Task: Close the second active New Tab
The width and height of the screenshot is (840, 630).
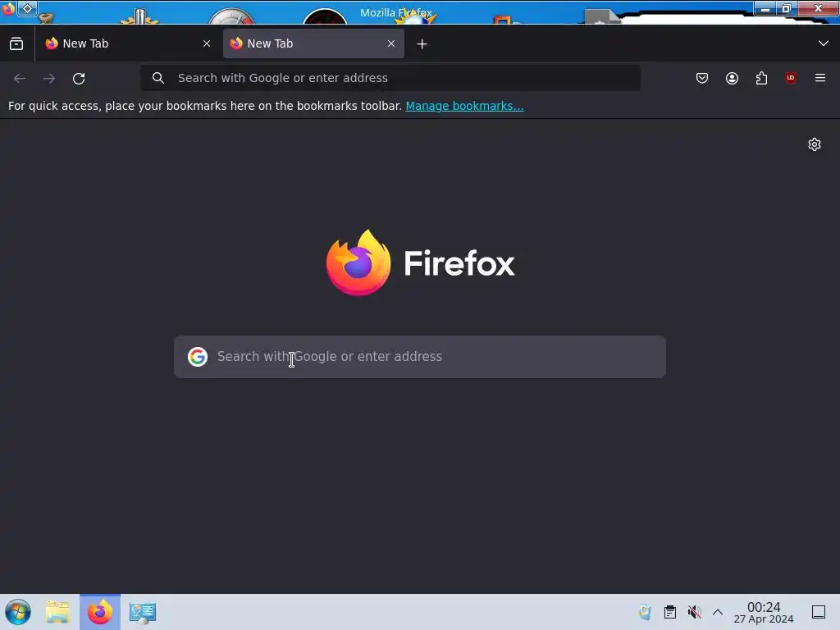Action: click(391, 44)
